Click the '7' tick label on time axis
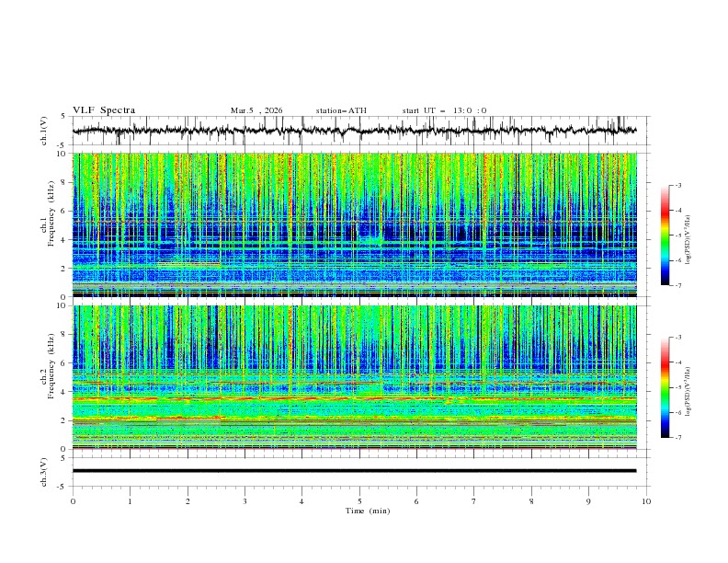 (474, 502)
